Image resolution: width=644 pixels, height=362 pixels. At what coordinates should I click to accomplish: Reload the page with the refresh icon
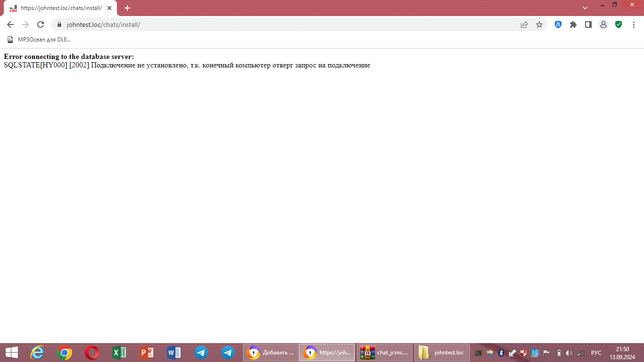pyautogui.click(x=41, y=25)
